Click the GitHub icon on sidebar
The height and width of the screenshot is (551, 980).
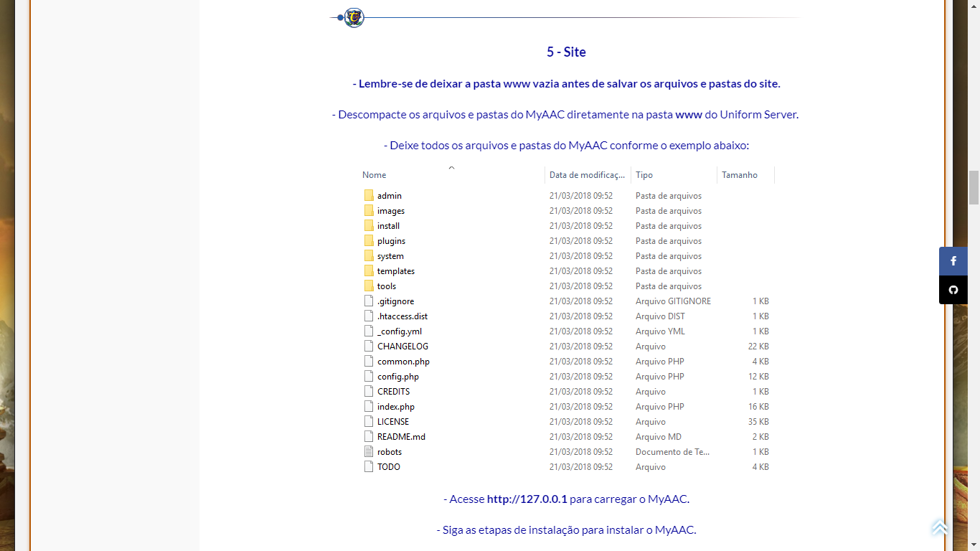[953, 290]
